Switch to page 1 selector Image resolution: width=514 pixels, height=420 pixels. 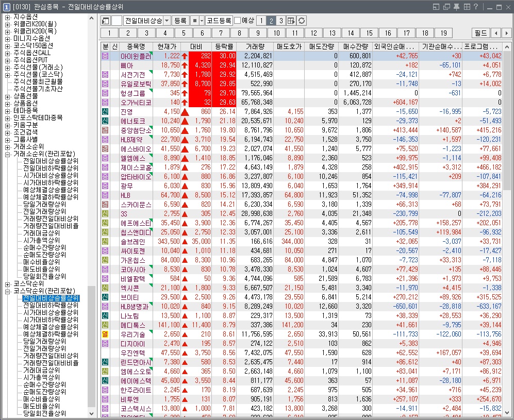pos(261,21)
